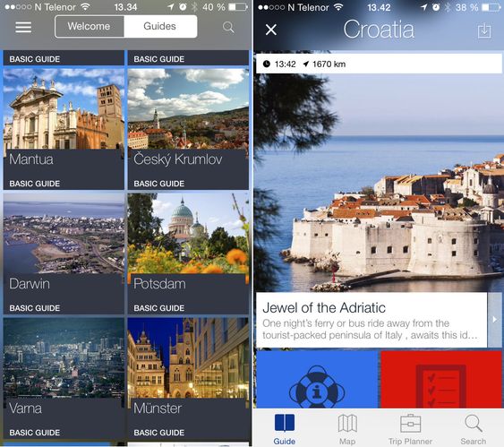This screenshot has height=447, width=504.
Task: Open the hamburger menu icon
Action: [23, 27]
